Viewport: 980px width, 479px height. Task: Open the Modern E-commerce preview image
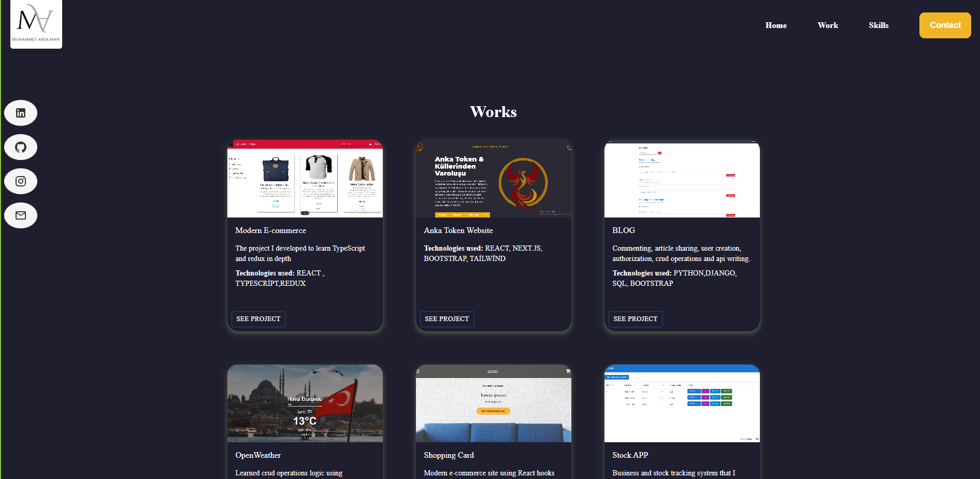(x=305, y=179)
